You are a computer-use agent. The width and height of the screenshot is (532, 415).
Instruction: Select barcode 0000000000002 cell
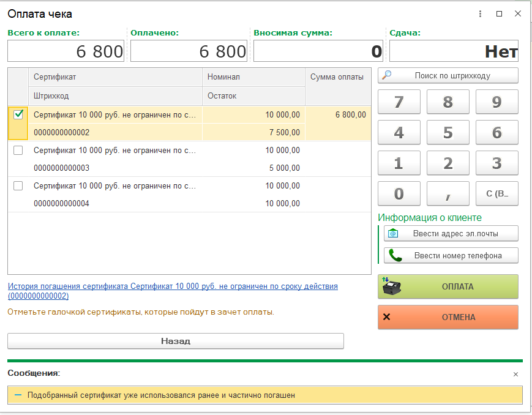(115, 132)
